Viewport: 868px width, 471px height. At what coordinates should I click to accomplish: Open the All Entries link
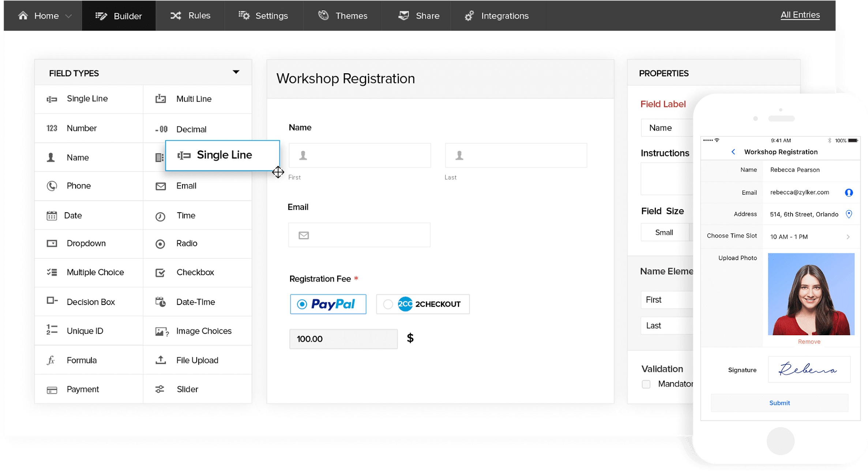pyautogui.click(x=800, y=15)
